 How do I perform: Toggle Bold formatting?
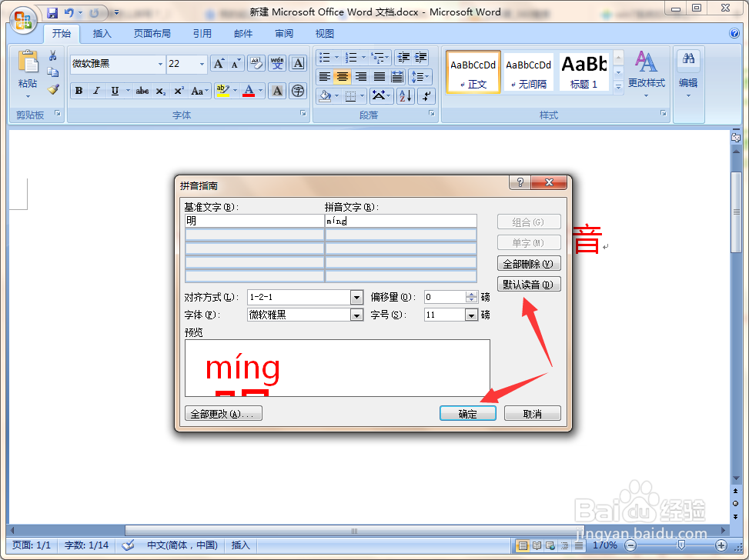pos(79,91)
